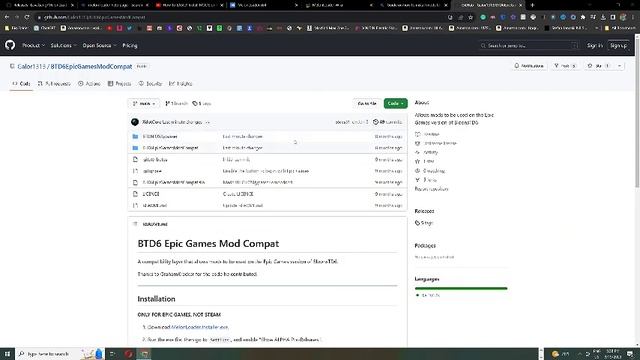The height and width of the screenshot is (360, 640).
Task: Open the commits history link
Action: pos(388,122)
